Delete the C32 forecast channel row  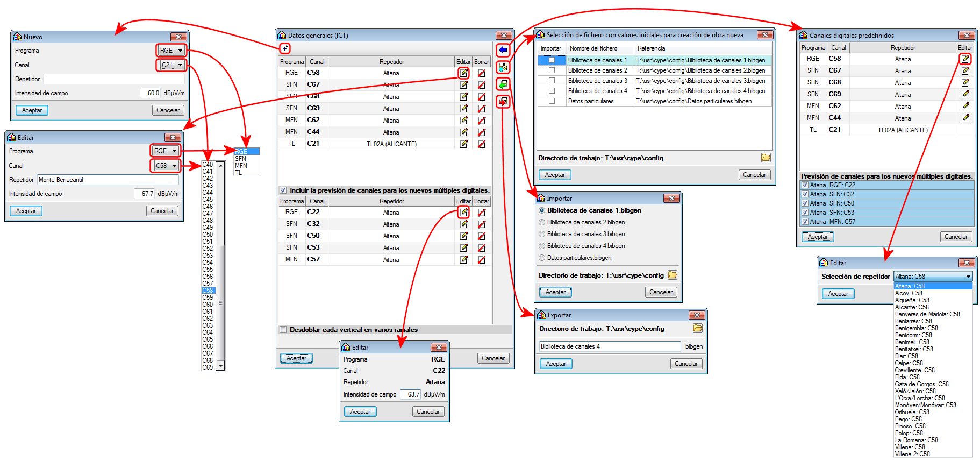point(482,224)
